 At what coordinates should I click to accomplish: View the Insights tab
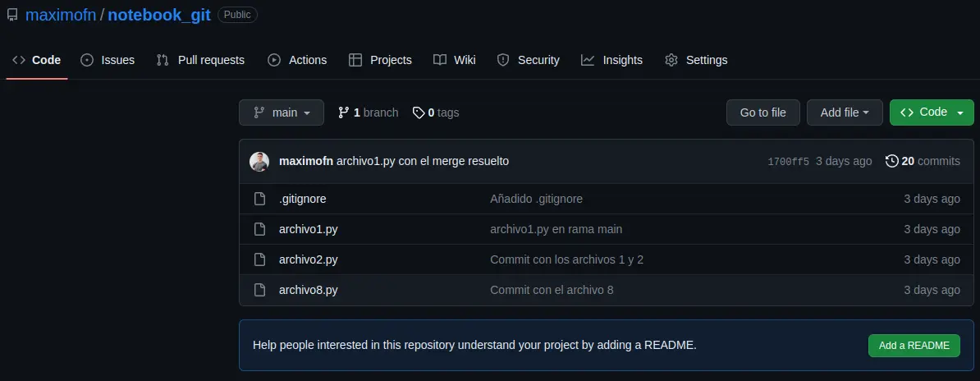611,60
